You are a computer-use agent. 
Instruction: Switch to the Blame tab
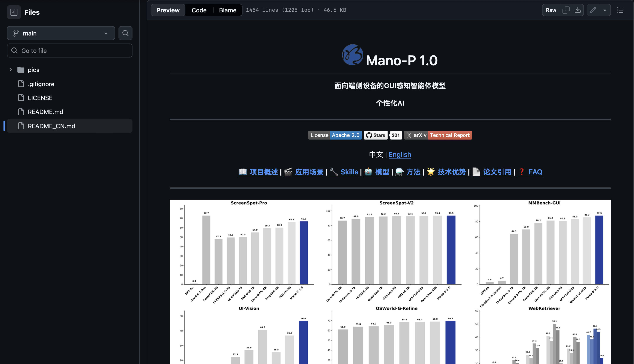coord(227,10)
